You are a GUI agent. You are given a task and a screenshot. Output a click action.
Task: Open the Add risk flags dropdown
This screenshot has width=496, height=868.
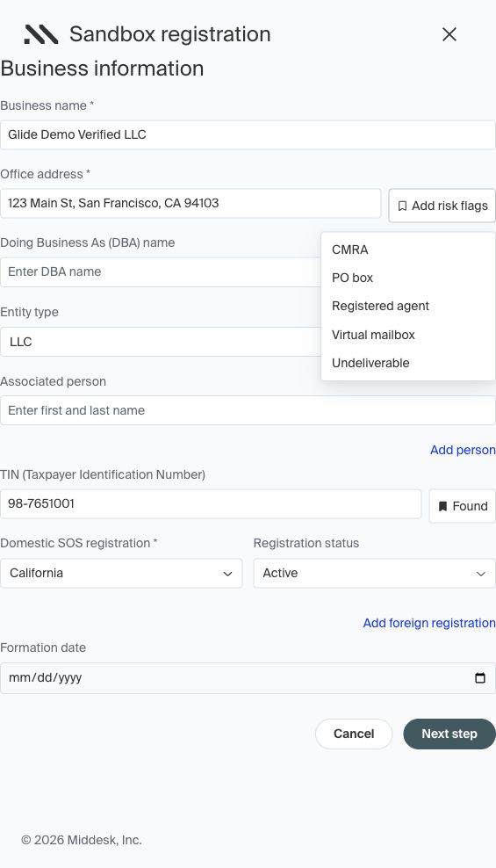click(x=442, y=206)
